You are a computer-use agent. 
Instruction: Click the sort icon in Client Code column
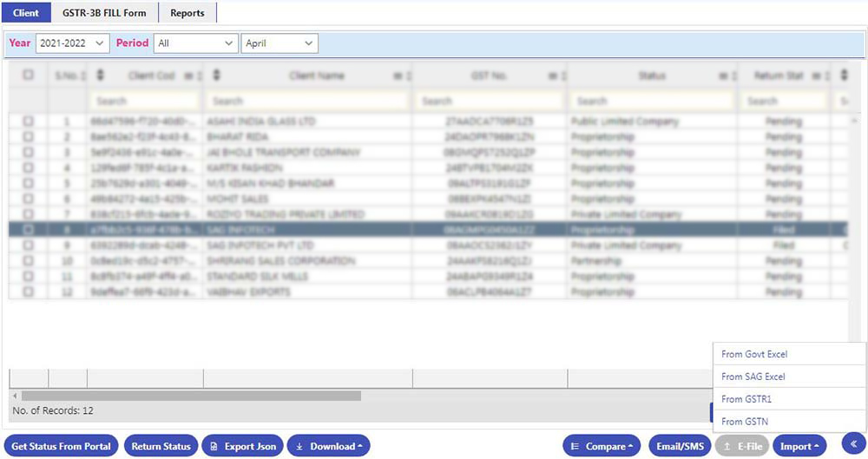[100, 75]
